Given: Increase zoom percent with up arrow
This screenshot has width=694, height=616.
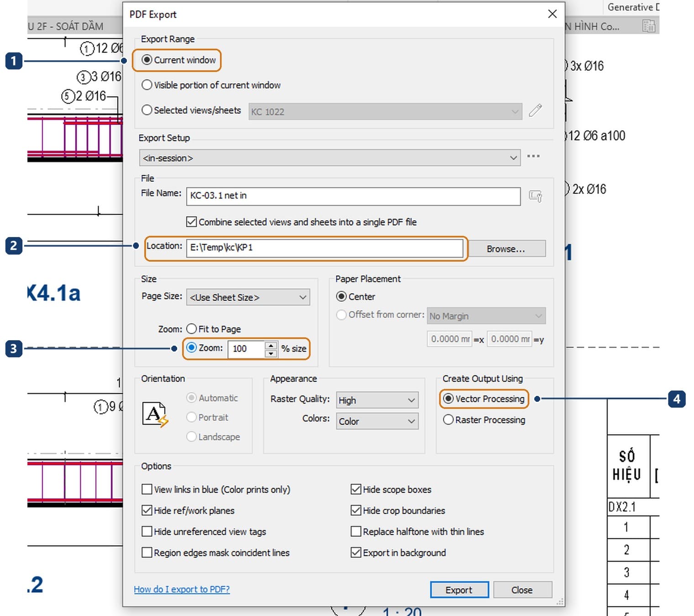Looking at the screenshot, I should click(x=271, y=345).
